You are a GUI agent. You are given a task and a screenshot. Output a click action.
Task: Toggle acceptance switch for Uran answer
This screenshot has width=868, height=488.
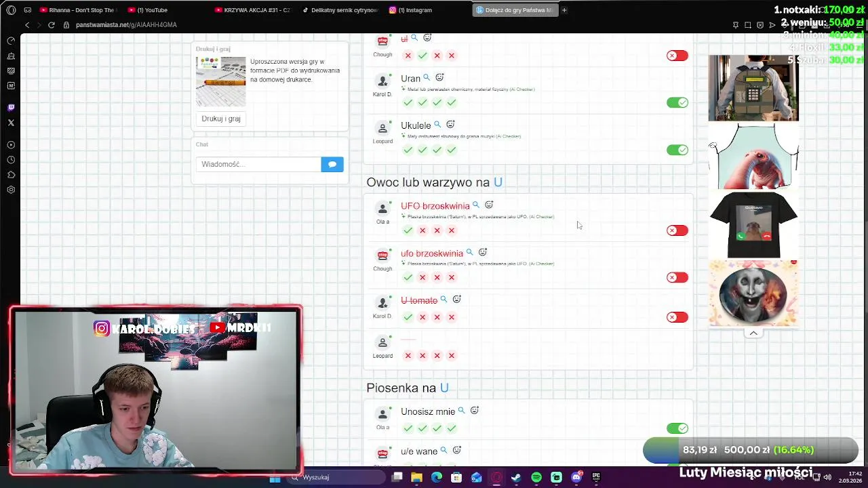click(677, 102)
